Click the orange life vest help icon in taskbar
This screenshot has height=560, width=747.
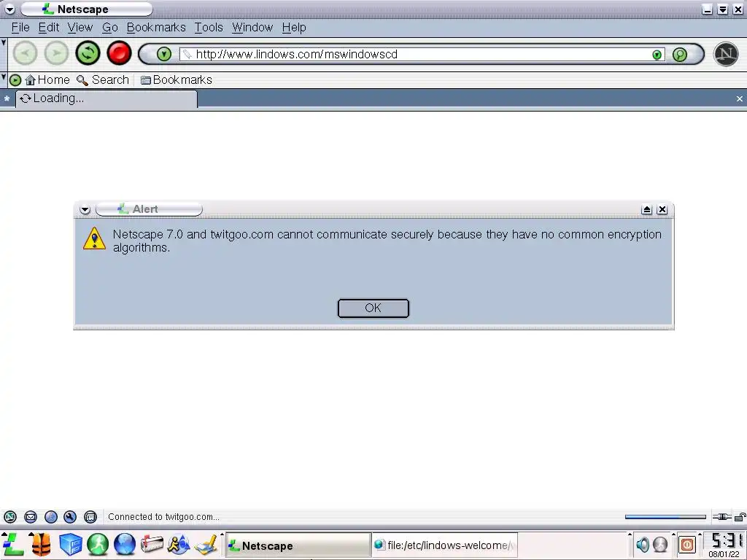41,545
